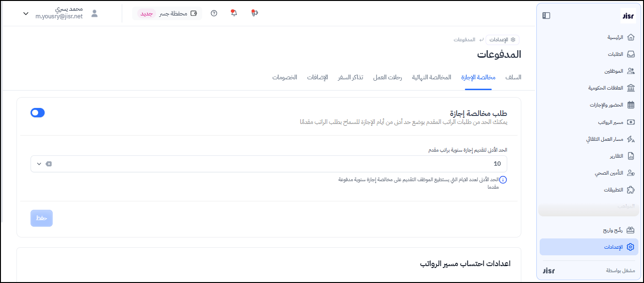Viewport: 644px width, 283px height.
Task: Click the home icon in sidebar
Action: [630, 37]
